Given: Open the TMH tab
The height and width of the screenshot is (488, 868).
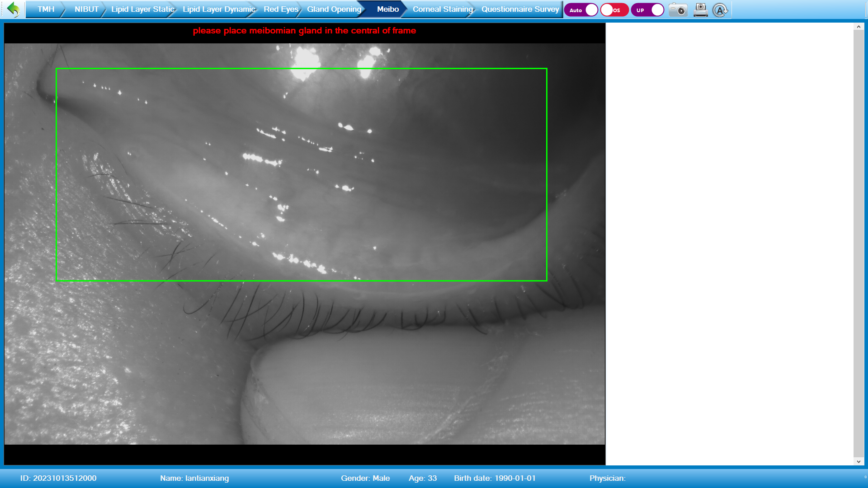Looking at the screenshot, I should 46,9.
